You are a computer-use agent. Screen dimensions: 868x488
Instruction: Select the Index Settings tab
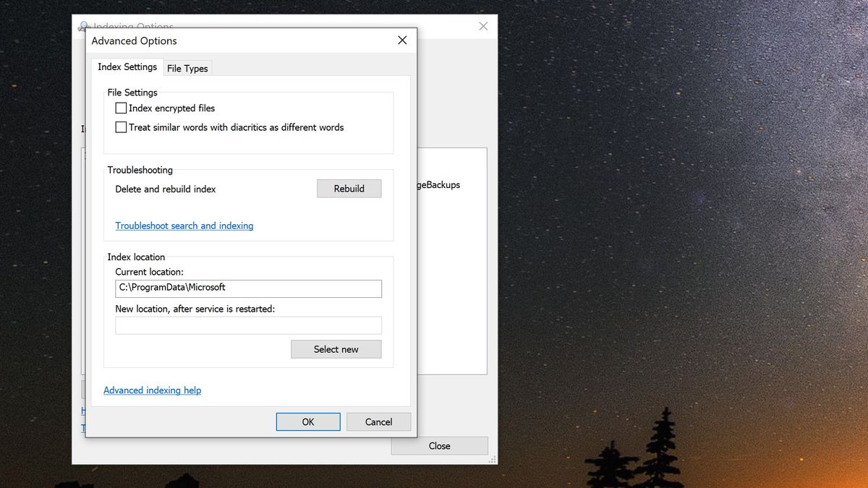coord(127,67)
